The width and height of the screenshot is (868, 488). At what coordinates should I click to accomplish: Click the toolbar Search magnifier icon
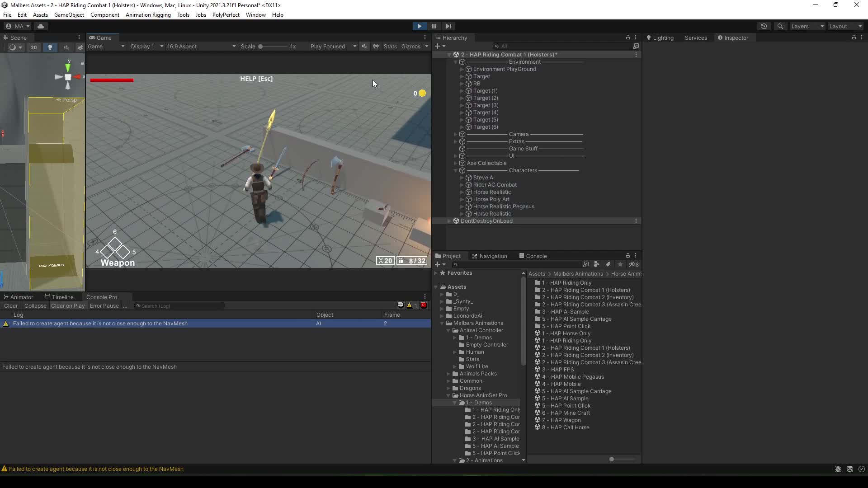780,26
